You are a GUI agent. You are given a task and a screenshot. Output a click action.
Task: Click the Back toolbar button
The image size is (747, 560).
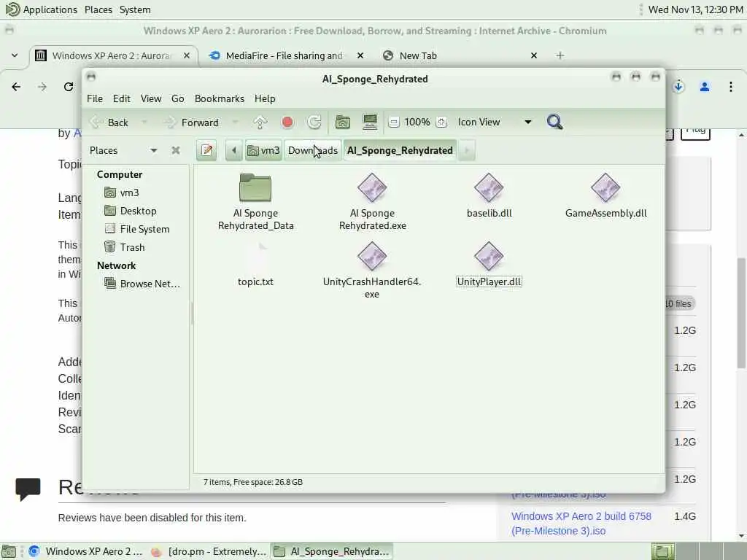pyautogui.click(x=109, y=122)
